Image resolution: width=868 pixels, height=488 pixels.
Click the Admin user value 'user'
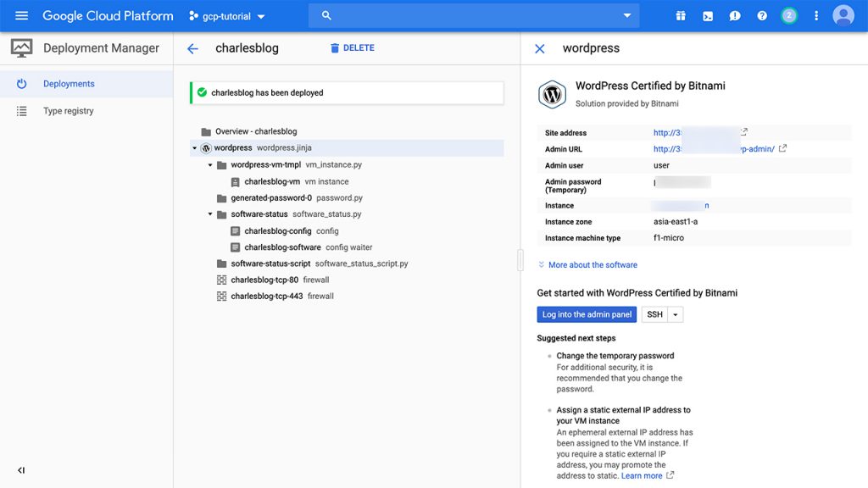[x=661, y=165]
